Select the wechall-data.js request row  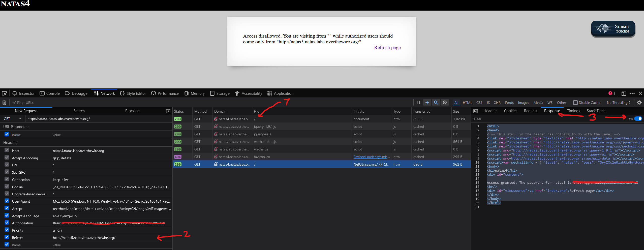(x=322, y=142)
